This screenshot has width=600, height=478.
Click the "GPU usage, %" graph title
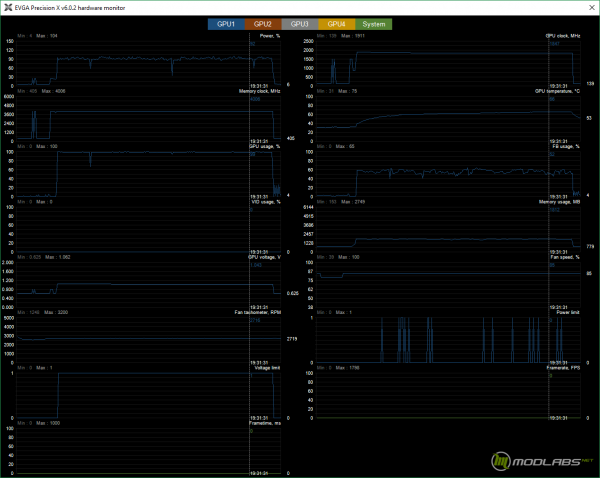(x=264, y=147)
